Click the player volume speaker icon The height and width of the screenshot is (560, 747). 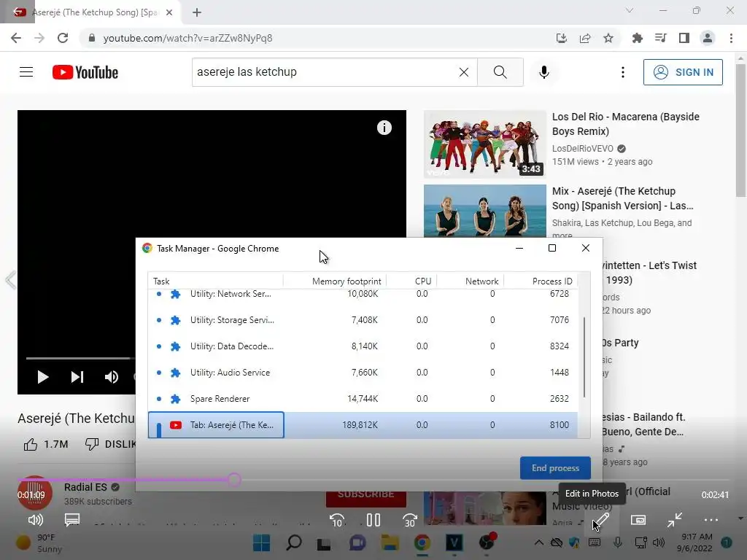point(36,519)
